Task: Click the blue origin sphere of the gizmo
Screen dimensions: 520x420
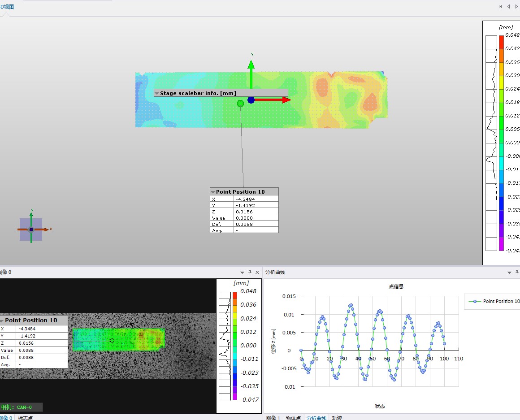Action: (x=251, y=100)
